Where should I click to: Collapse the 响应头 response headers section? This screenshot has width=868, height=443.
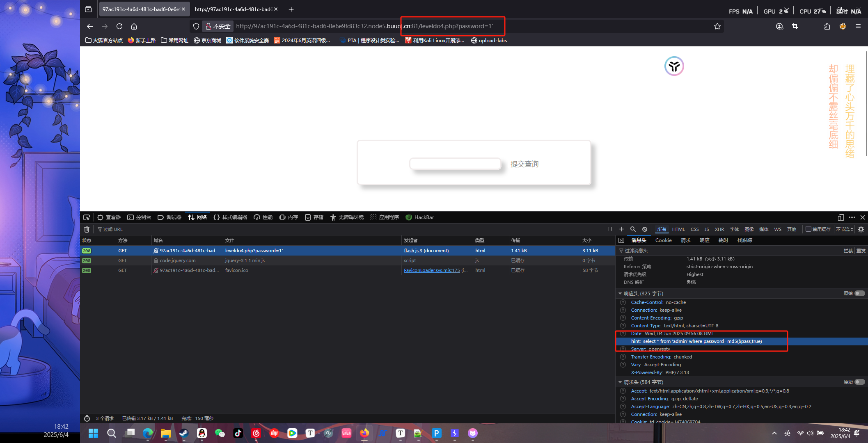click(x=620, y=293)
